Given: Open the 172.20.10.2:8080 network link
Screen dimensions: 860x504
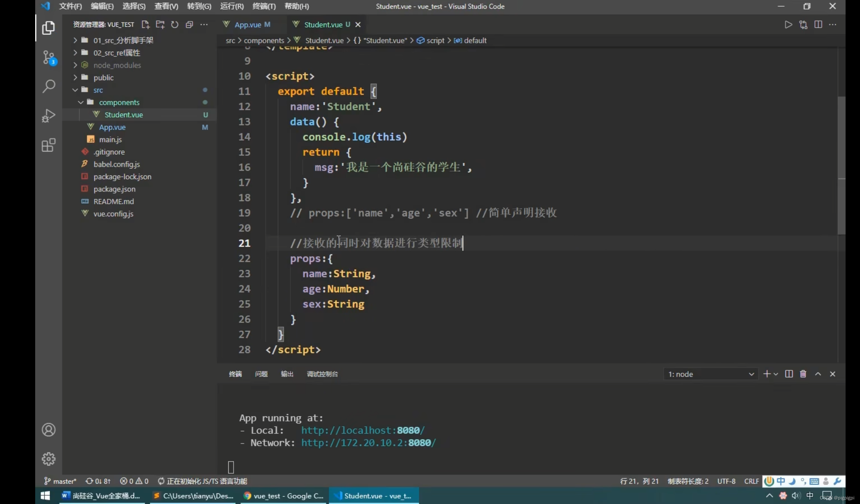Looking at the screenshot, I should [x=368, y=442].
